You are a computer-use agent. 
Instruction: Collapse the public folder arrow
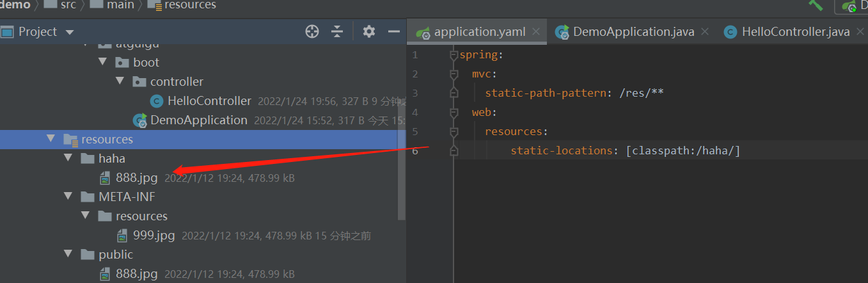[68, 254]
